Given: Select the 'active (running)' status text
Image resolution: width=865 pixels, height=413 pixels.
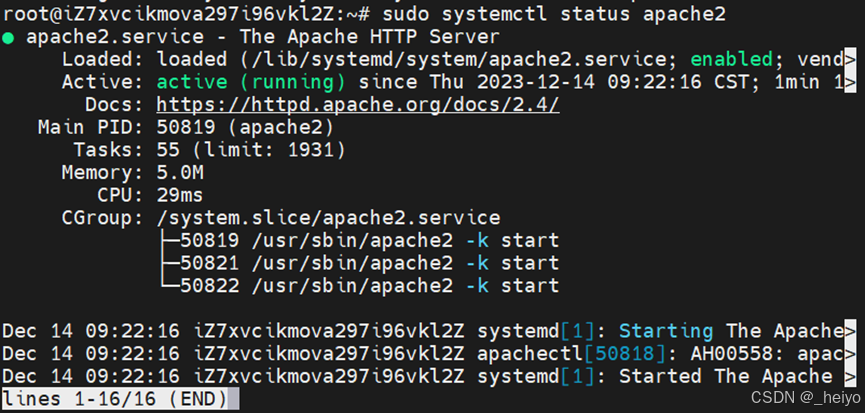Looking at the screenshot, I should pyautogui.click(x=251, y=82).
